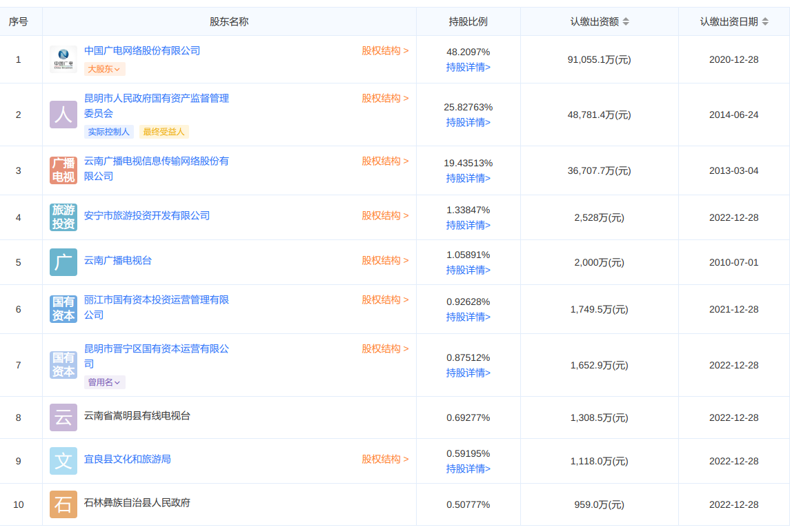
Task: Open 昆明市晋宁区国有资本运营有限公司 link
Action: click(x=156, y=356)
